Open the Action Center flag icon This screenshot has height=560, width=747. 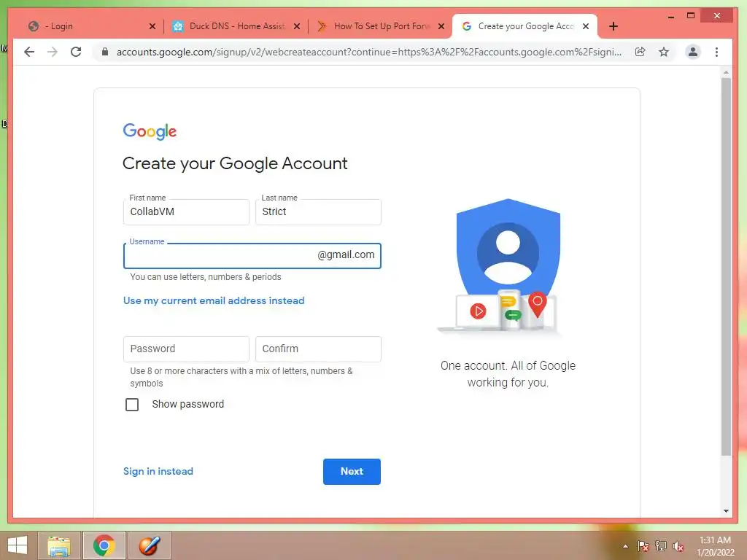click(x=643, y=546)
